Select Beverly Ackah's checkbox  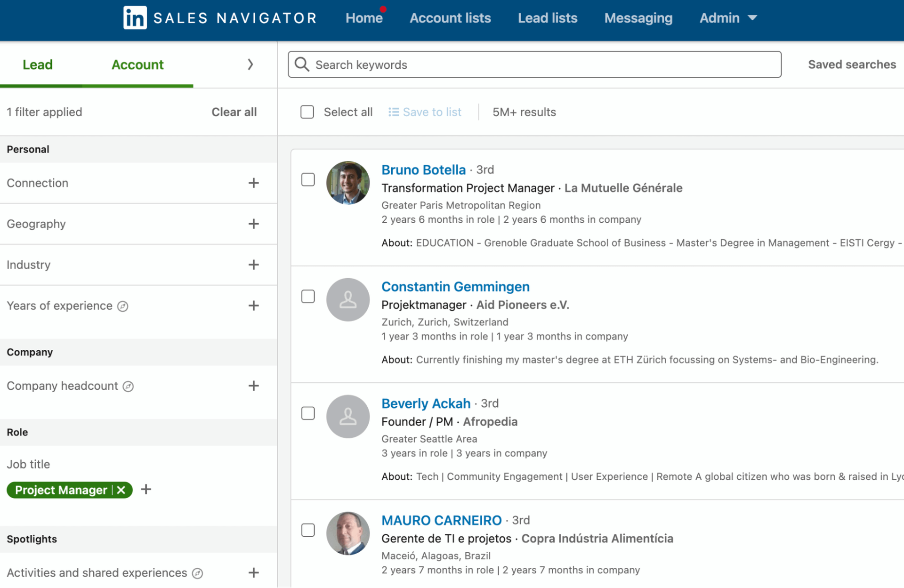(308, 413)
